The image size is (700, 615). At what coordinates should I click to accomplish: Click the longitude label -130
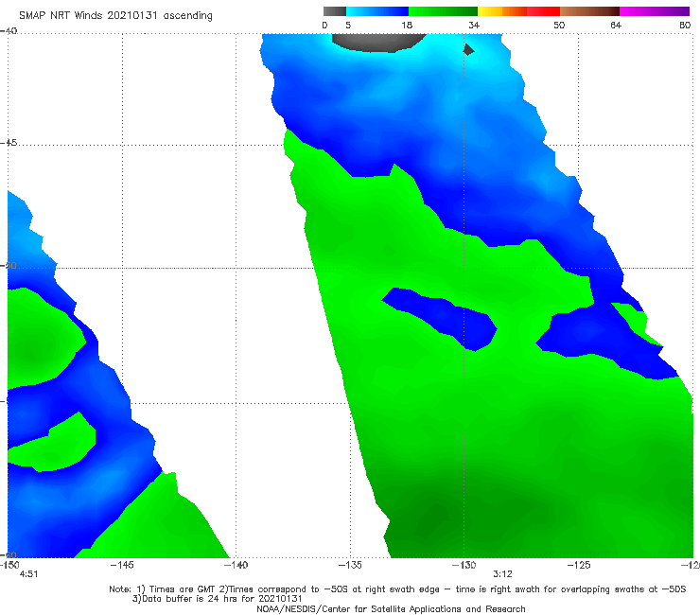pyautogui.click(x=464, y=565)
